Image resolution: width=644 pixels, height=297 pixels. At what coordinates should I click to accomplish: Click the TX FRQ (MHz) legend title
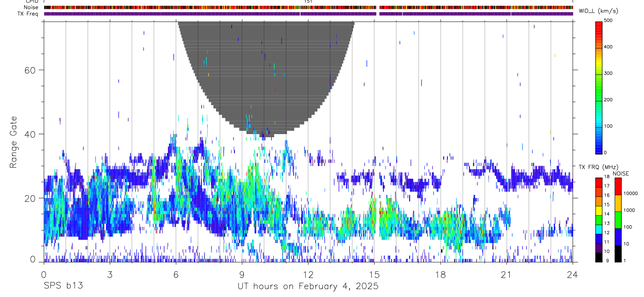pyautogui.click(x=597, y=167)
